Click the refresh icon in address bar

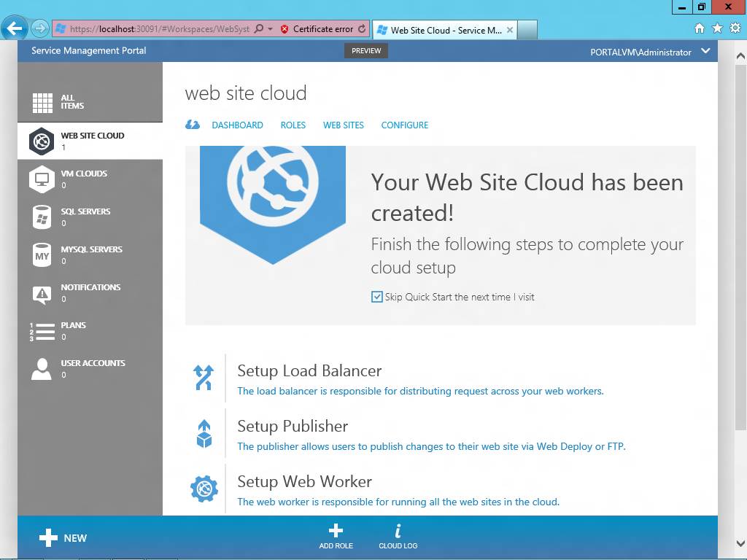coord(362,29)
